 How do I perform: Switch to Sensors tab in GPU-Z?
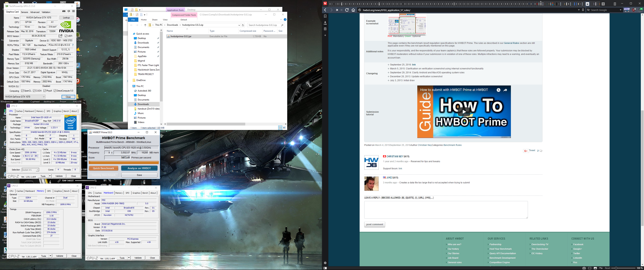coord(25,12)
